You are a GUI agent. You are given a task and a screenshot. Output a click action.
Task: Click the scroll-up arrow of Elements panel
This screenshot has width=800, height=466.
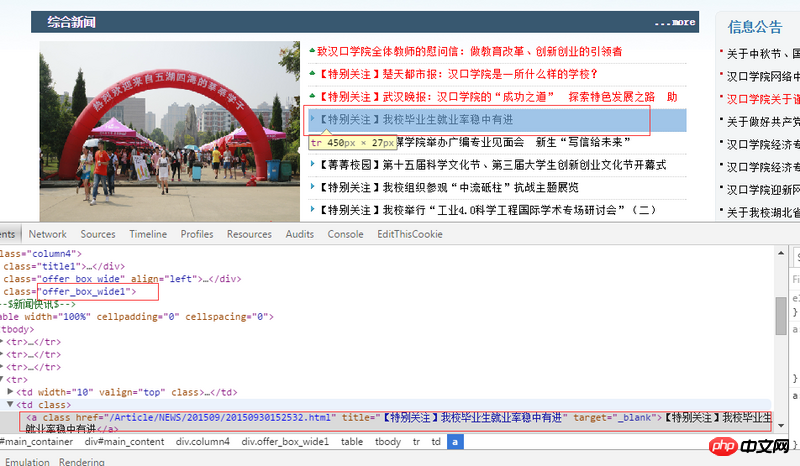click(x=780, y=253)
